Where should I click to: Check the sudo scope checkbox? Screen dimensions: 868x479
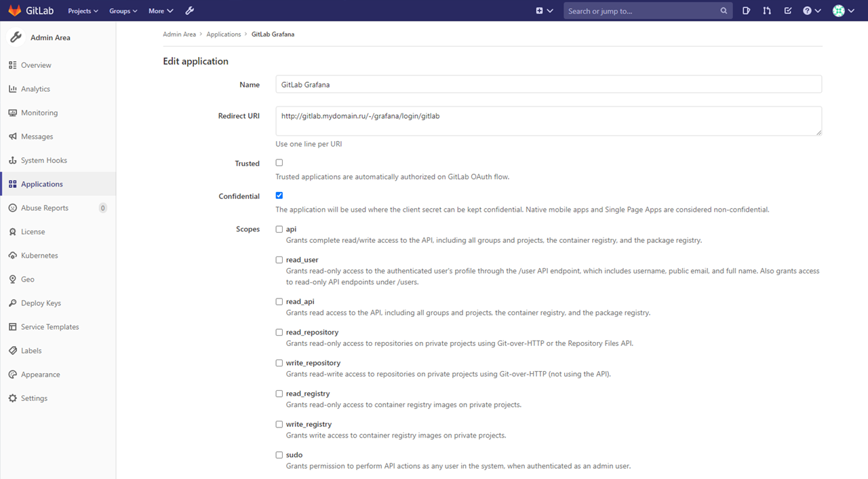[279, 455]
